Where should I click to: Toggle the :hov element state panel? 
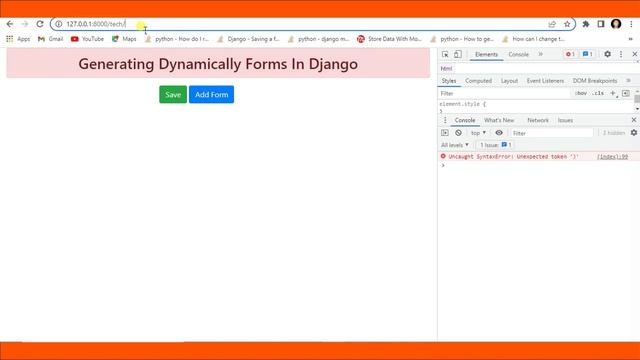coord(581,93)
